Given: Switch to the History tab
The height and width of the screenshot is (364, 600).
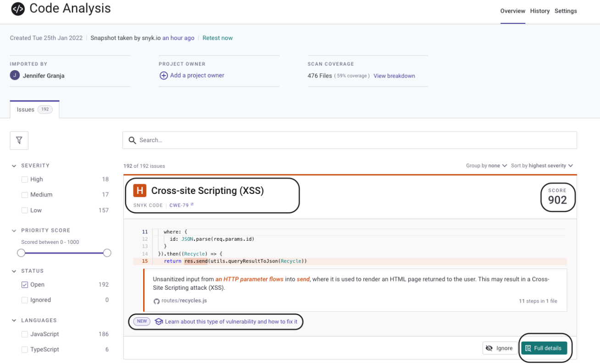Looking at the screenshot, I should click(x=539, y=11).
